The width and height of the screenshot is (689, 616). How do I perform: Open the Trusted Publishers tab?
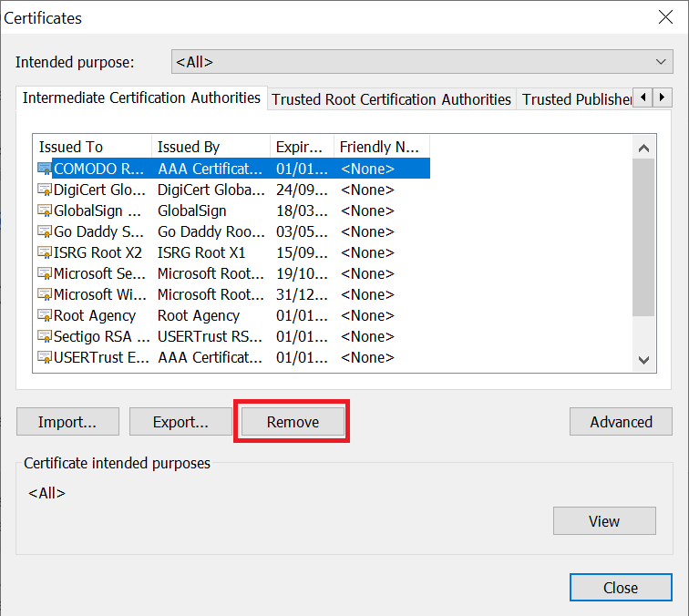(x=577, y=99)
